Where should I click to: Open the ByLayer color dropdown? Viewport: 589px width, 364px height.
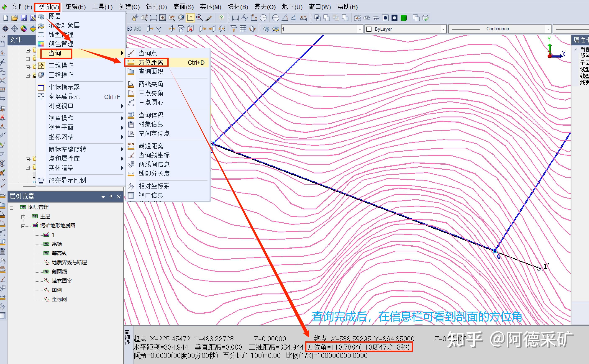(443, 29)
